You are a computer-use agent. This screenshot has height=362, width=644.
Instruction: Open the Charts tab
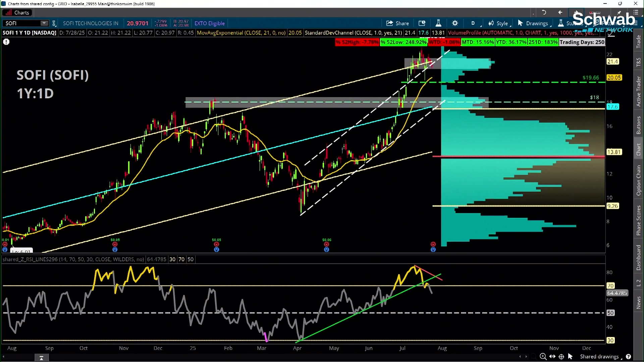point(17,13)
